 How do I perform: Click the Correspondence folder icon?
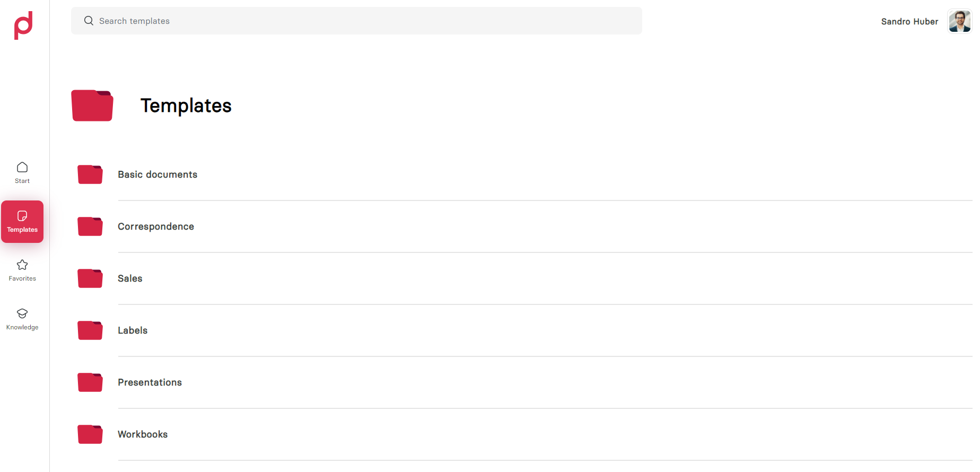click(x=90, y=226)
